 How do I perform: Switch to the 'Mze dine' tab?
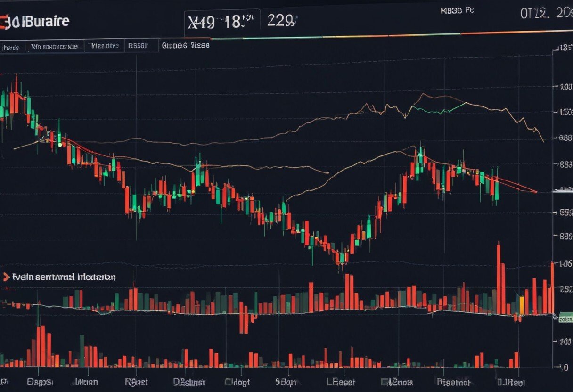pos(104,46)
